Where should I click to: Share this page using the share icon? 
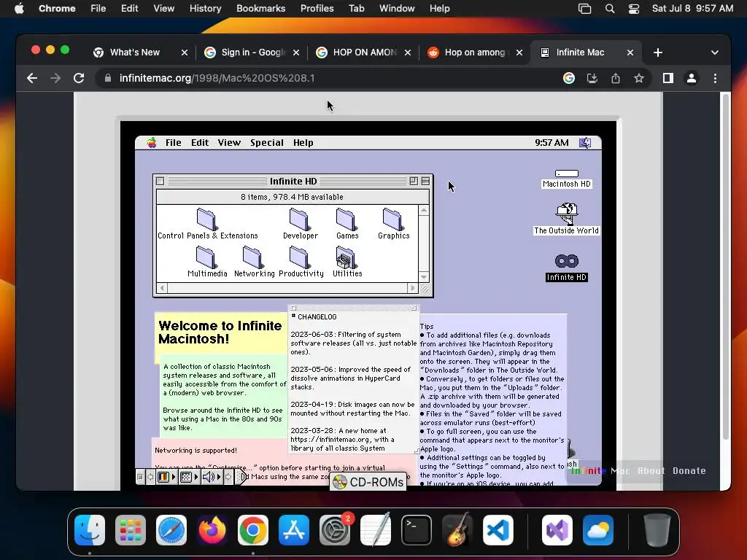(616, 78)
